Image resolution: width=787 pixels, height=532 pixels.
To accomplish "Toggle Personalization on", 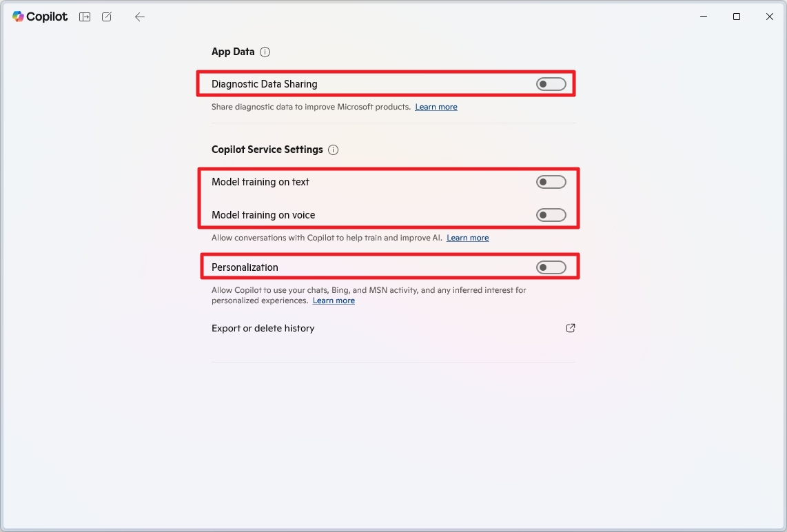I will click(x=551, y=267).
